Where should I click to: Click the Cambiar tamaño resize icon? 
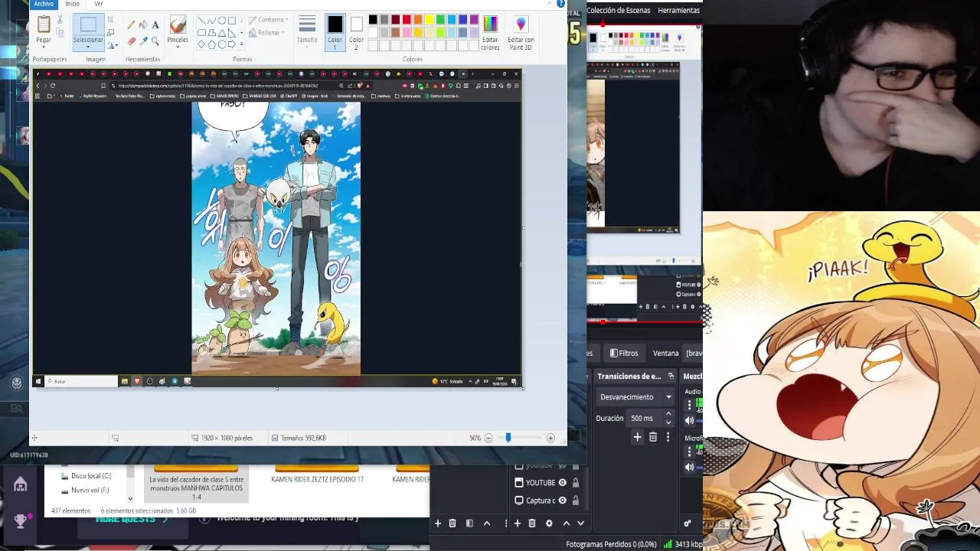pos(110,32)
